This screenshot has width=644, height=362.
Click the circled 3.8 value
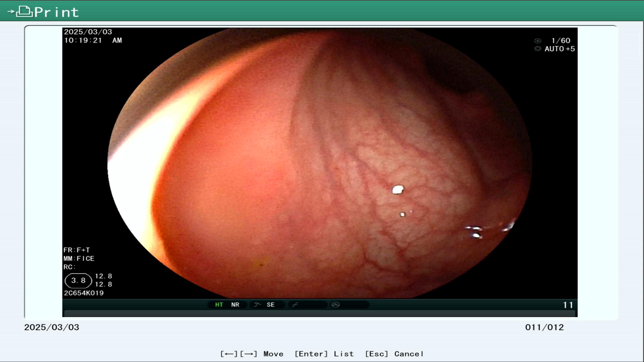point(78,281)
